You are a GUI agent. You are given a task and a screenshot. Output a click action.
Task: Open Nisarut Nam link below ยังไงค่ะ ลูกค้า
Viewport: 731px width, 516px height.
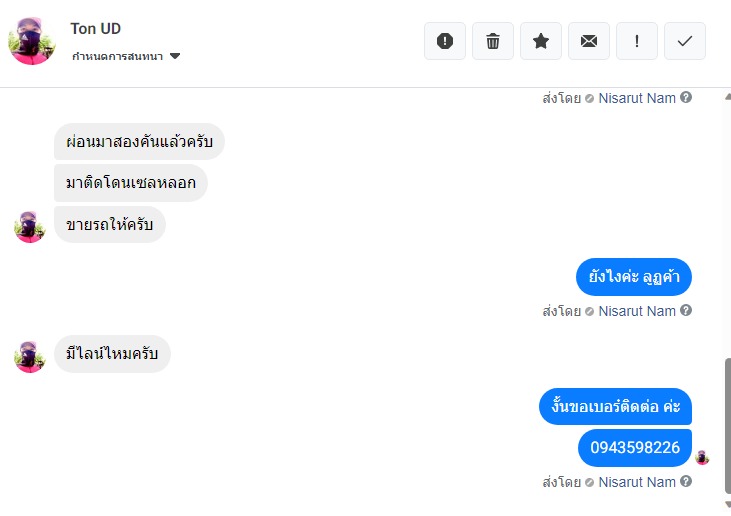coord(637,311)
